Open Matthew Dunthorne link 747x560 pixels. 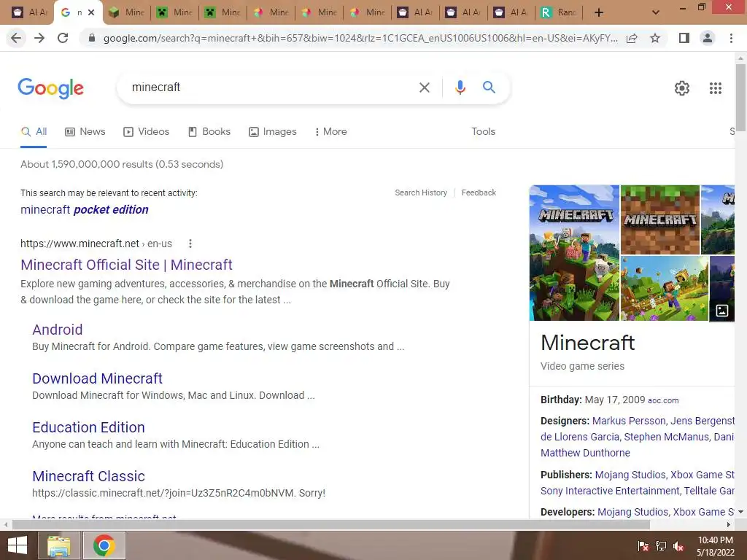coord(585,453)
